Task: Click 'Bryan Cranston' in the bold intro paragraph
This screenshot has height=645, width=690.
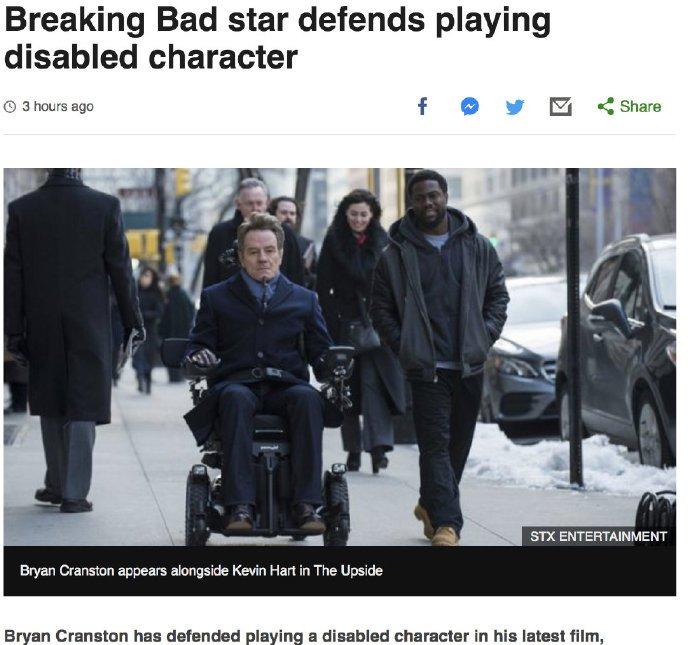Action: click(x=66, y=636)
